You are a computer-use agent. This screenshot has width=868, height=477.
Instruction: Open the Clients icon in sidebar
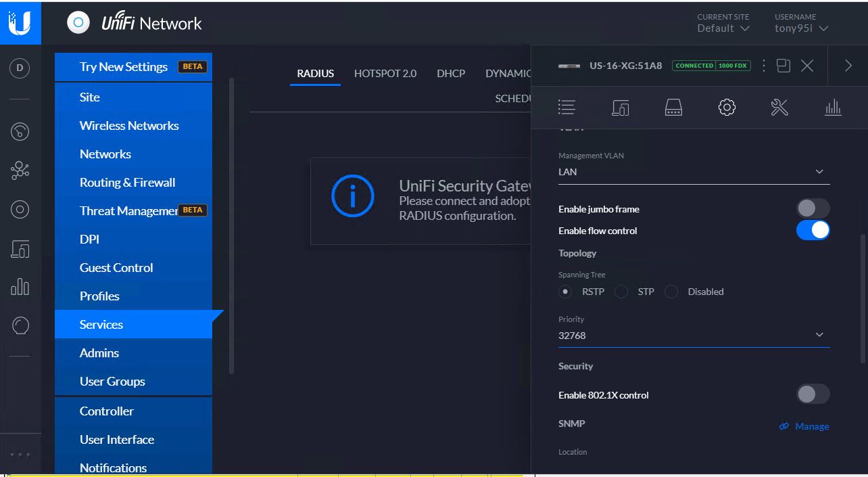(x=20, y=248)
